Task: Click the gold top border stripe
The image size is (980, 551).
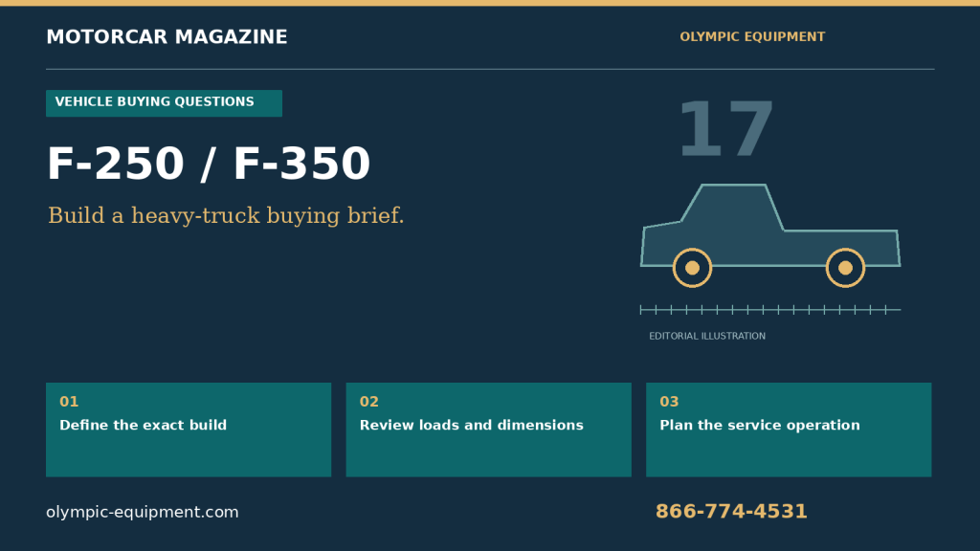Action: 490,3
